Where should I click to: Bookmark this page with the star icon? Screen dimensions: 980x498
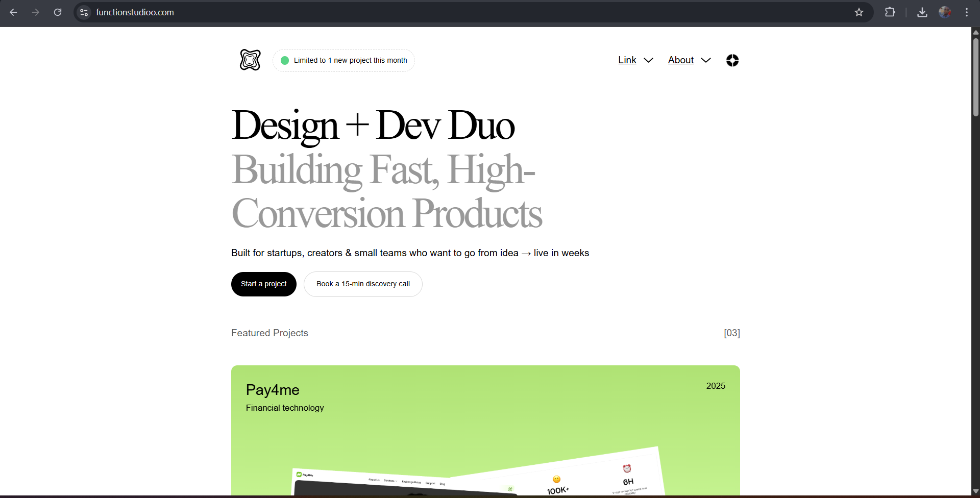point(859,12)
